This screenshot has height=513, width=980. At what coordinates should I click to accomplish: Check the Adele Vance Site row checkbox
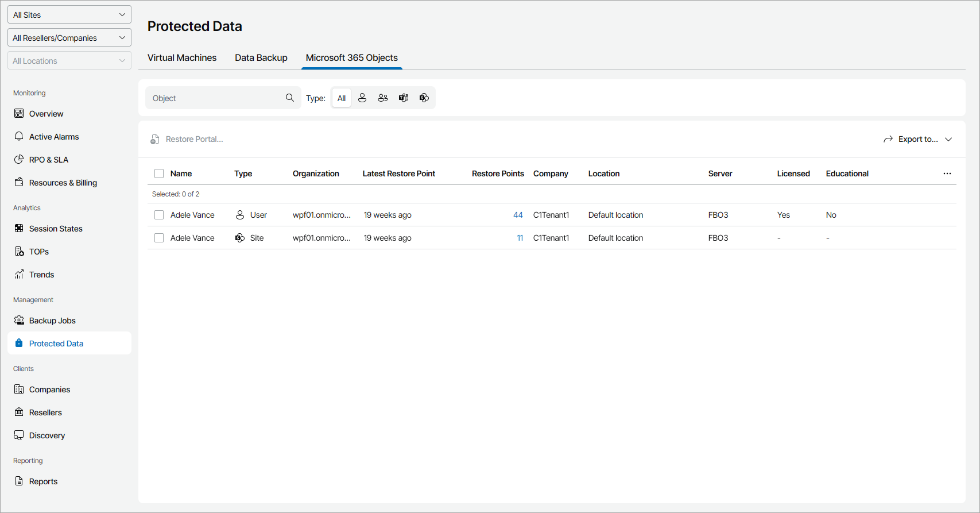pos(159,238)
